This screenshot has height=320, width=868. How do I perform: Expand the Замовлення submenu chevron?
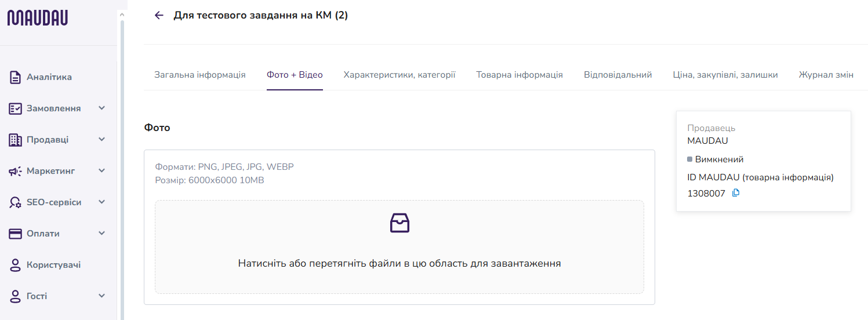point(102,108)
